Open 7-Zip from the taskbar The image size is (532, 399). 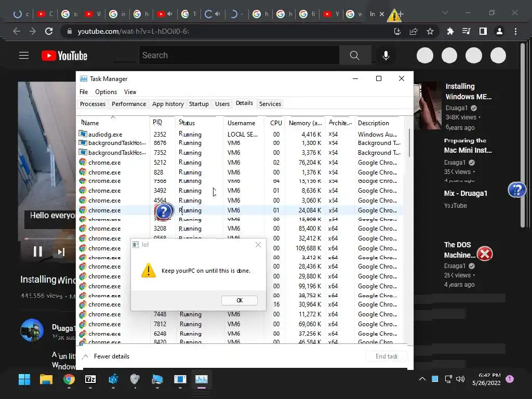click(x=90, y=379)
